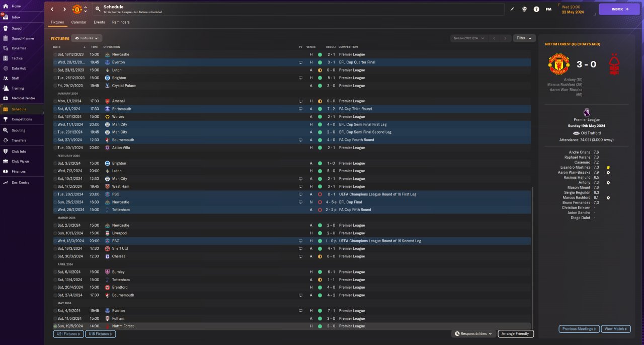The width and height of the screenshot is (644, 345).
Task: Go to the Squad screen
Action: pos(16,28)
